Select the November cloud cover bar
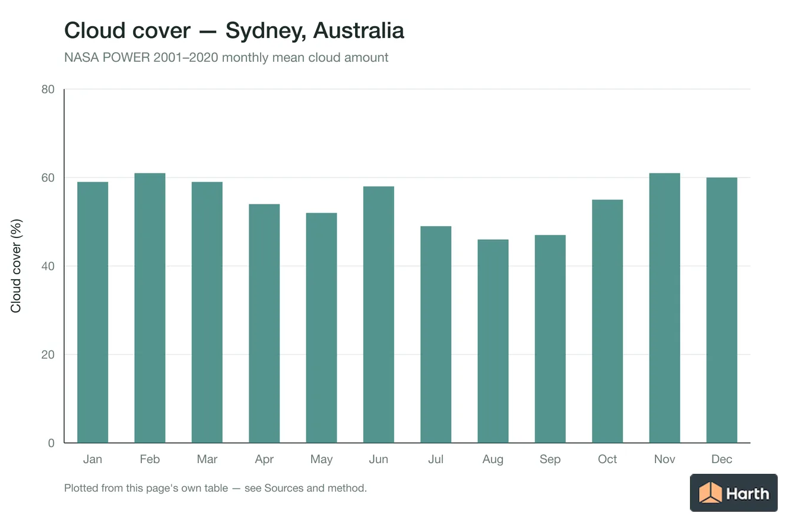 664,308
